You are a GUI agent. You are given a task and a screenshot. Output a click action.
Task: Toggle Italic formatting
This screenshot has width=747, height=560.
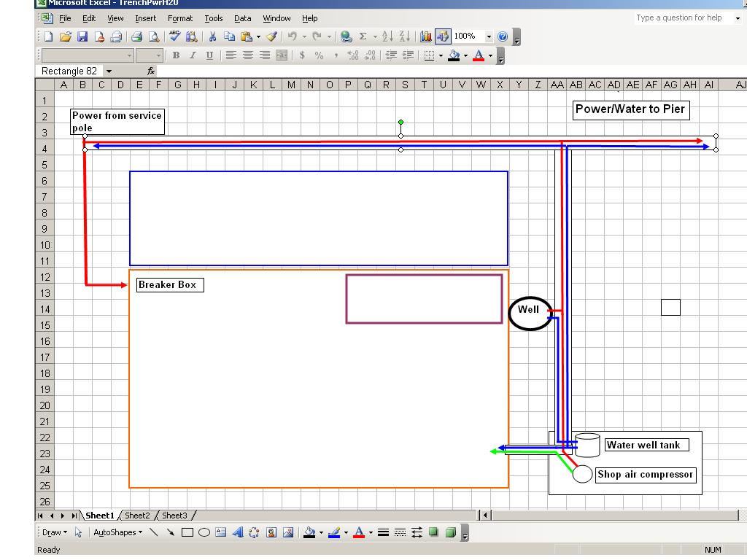point(193,55)
